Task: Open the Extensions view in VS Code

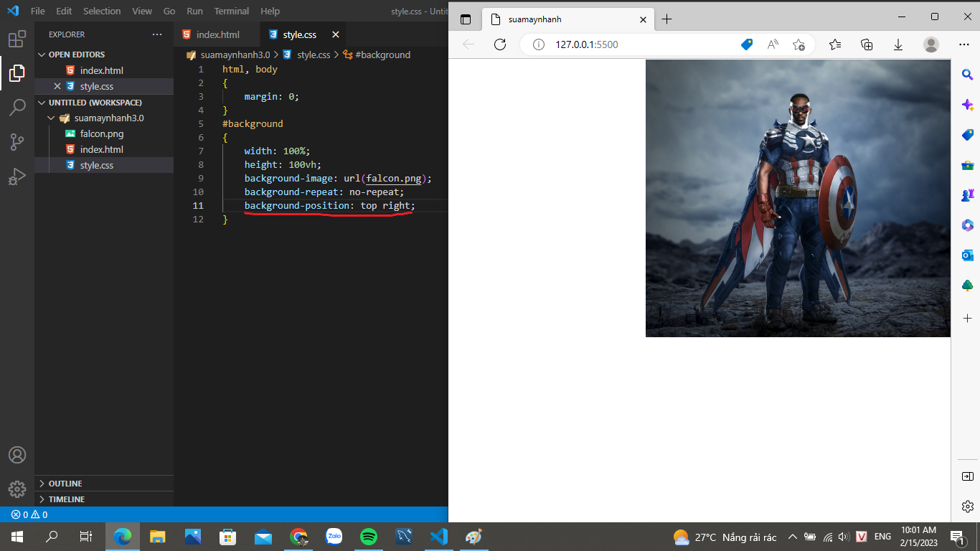Action: coord(17,39)
